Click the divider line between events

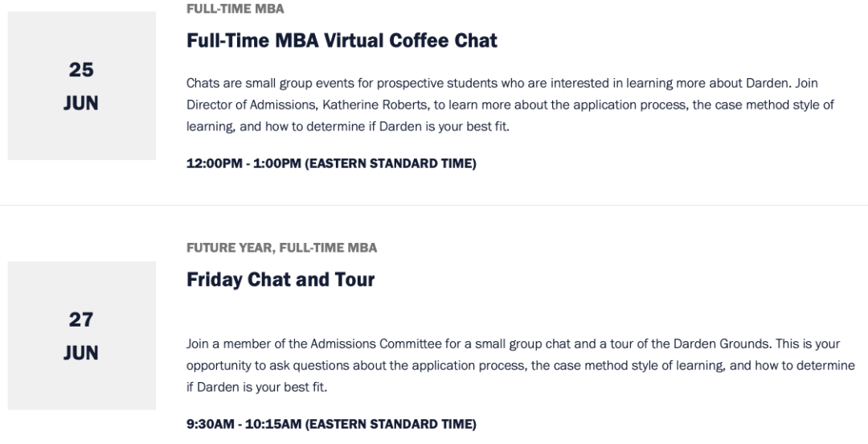coord(434,205)
